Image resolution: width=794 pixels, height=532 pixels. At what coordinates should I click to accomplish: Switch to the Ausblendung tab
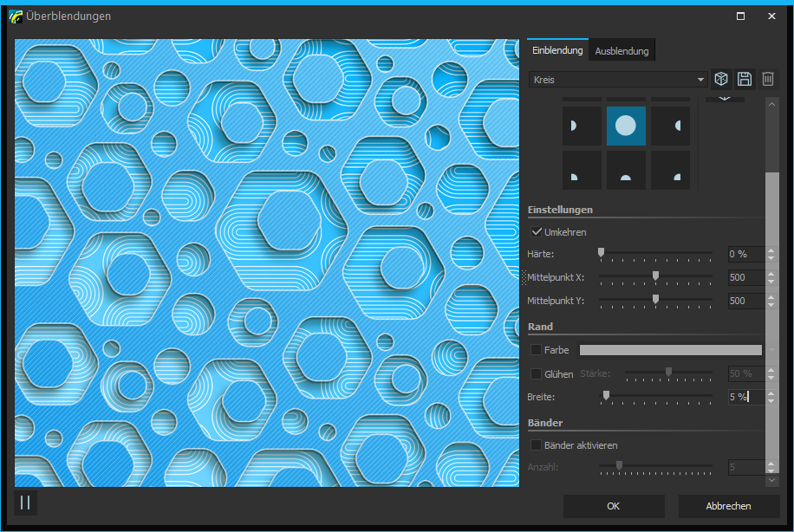622,51
